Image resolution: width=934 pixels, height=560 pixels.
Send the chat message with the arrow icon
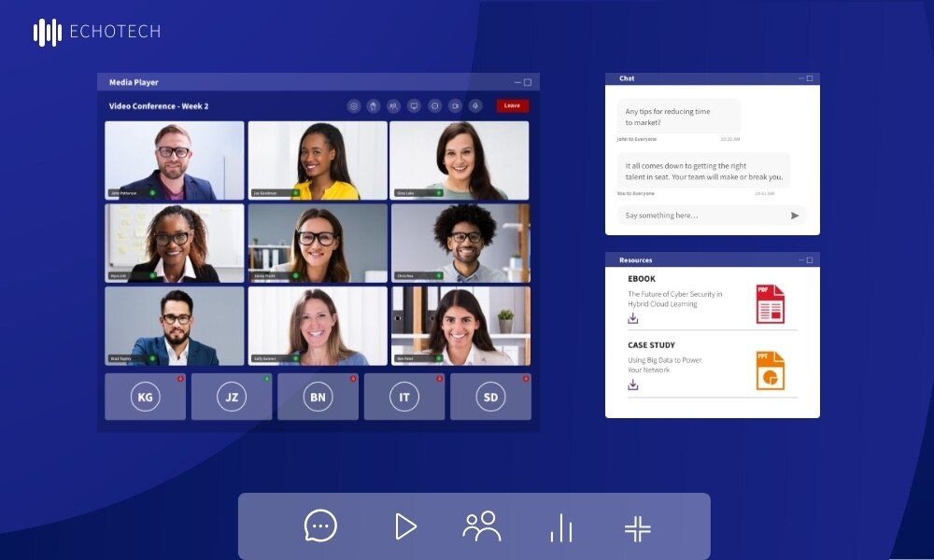[x=795, y=216]
